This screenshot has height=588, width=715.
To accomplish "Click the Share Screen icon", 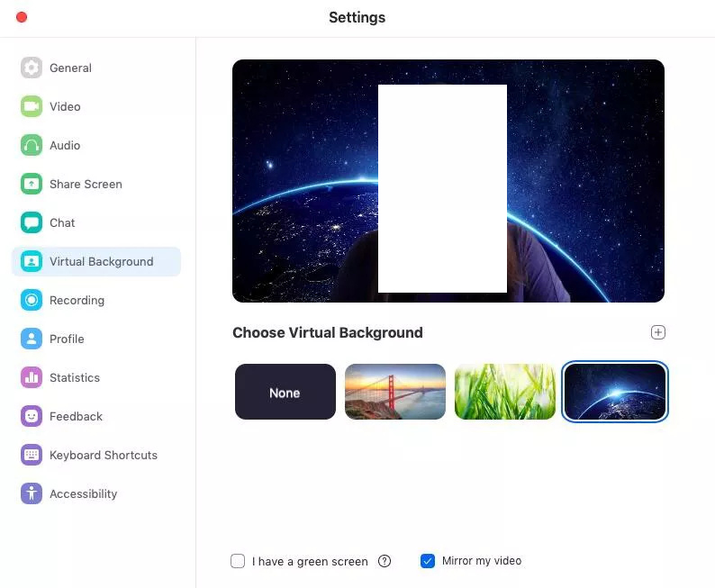I will point(32,184).
